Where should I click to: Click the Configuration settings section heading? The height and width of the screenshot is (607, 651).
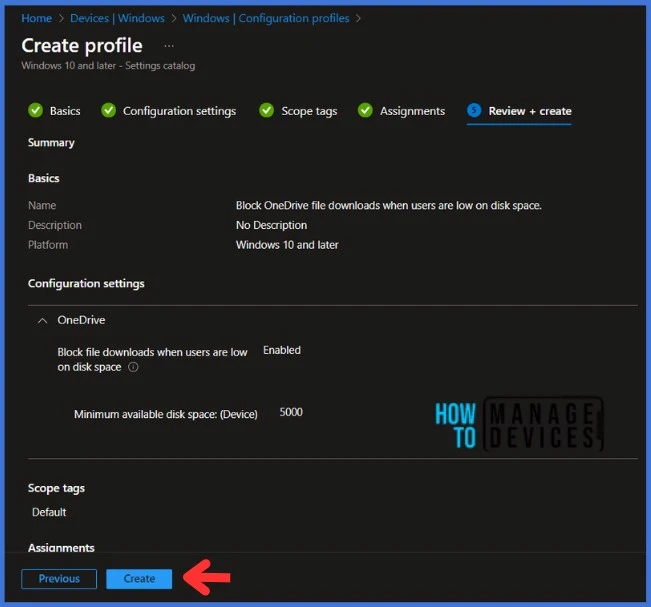[x=86, y=284]
